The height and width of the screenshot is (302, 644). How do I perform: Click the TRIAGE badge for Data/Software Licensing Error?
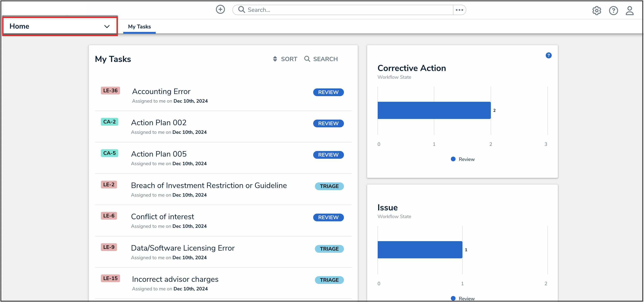[x=329, y=249]
